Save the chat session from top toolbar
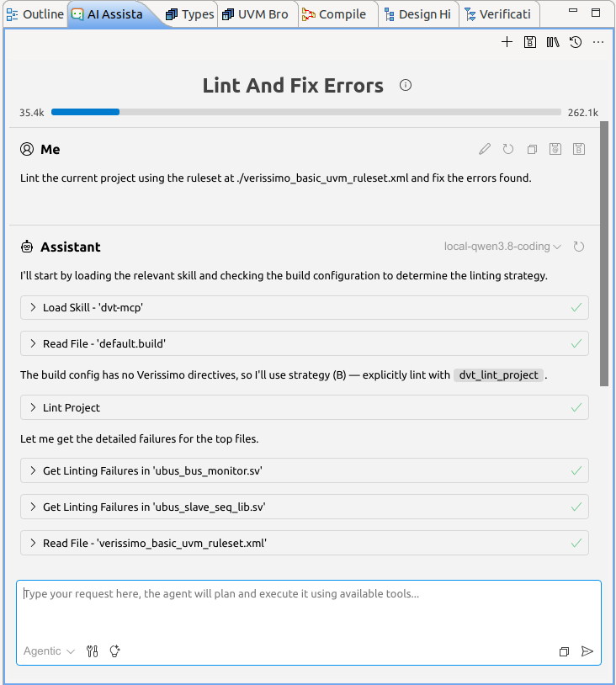 (x=530, y=42)
